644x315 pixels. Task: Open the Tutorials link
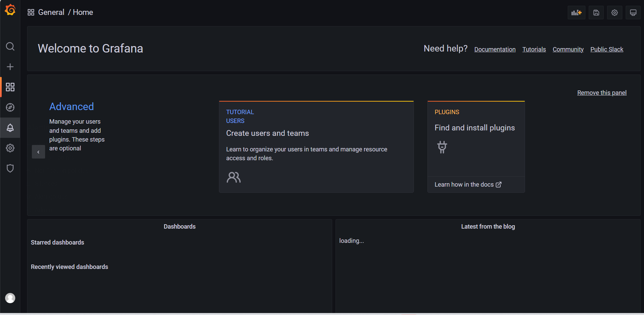[x=534, y=49]
